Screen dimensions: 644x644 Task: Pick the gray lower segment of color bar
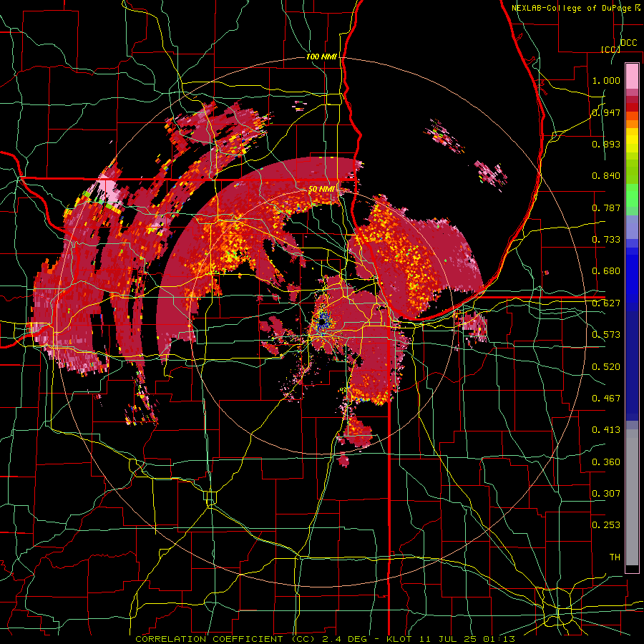click(632, 497)
